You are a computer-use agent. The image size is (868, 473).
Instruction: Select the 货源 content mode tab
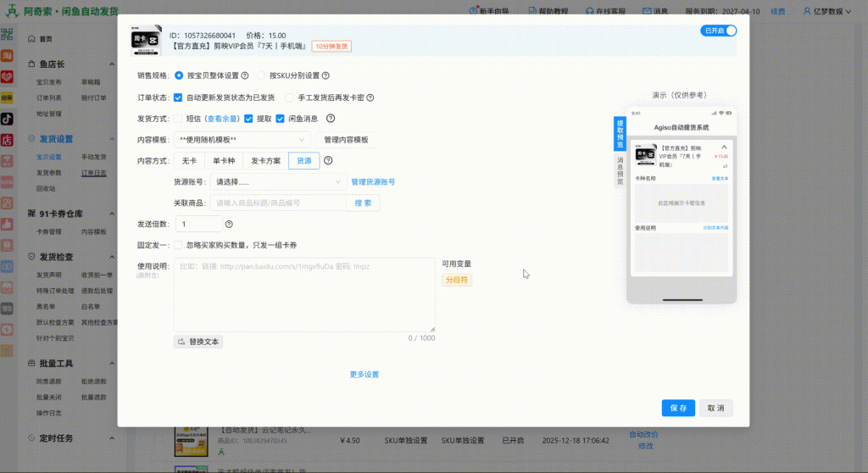[304, 160]
